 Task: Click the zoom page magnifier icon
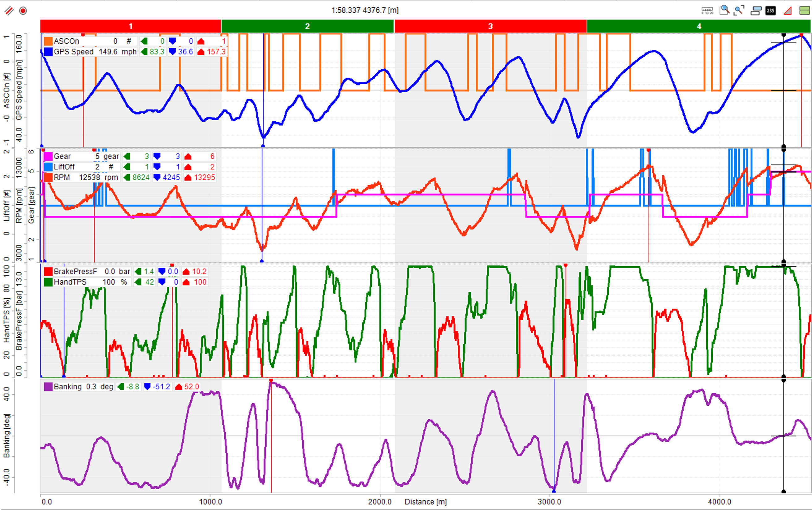pos(724,11)
